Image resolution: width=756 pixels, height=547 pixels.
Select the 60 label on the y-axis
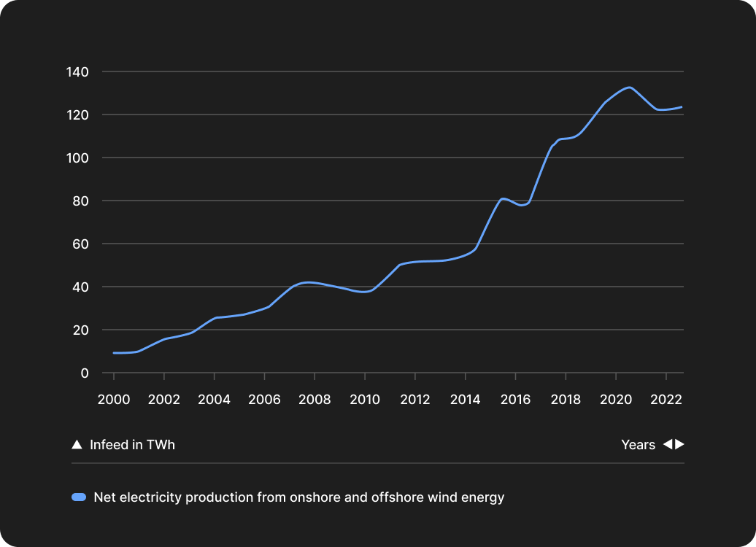coord(81,244)
